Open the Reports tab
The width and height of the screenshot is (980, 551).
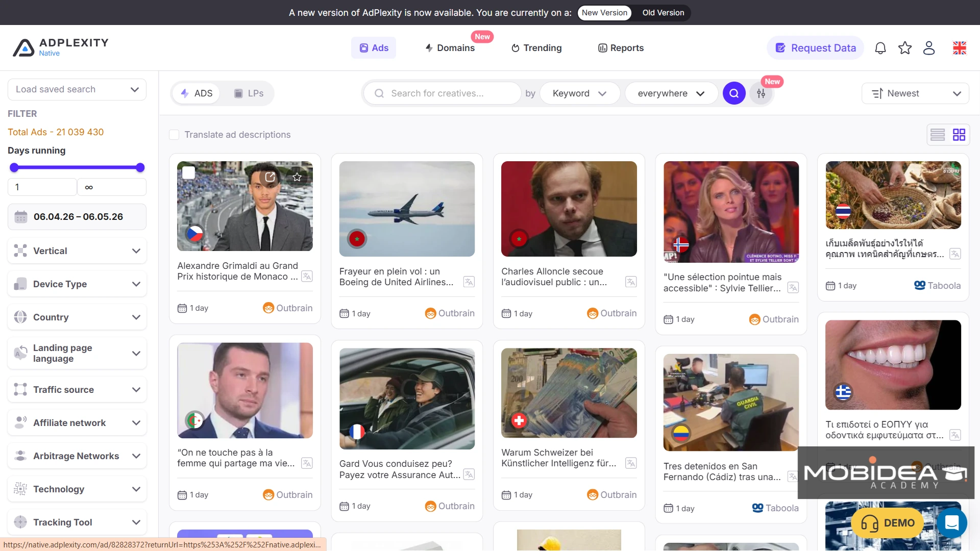coord(621,48)
